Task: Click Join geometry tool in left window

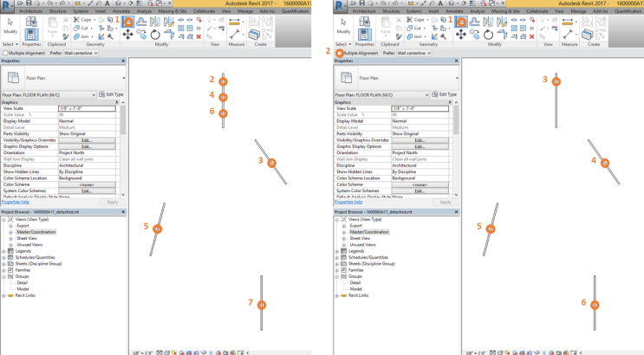Action: tap(81, 36)
